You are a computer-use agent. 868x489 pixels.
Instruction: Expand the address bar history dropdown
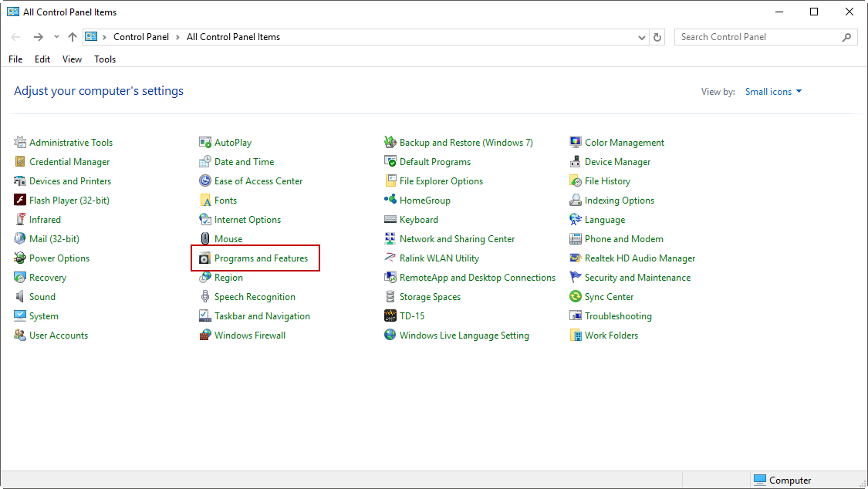click(x=642, y=36)
